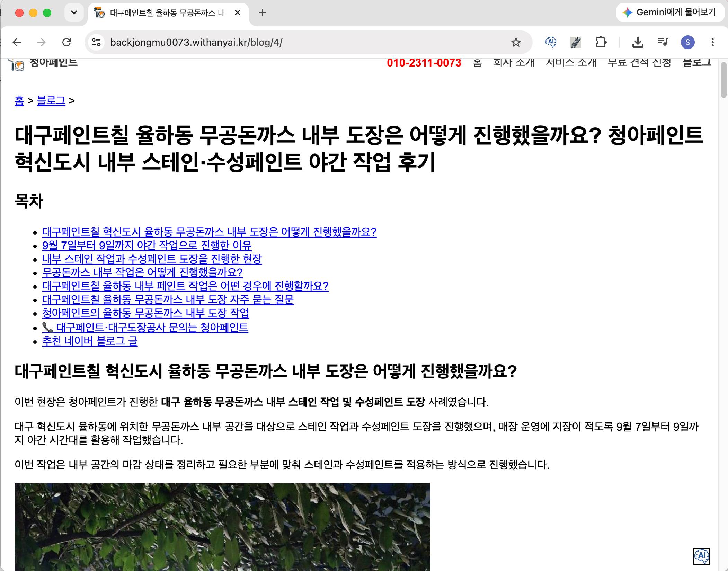Screen dimensions: 728x571
Task: Open the profile avatar S
Action: tap(687, 42)
